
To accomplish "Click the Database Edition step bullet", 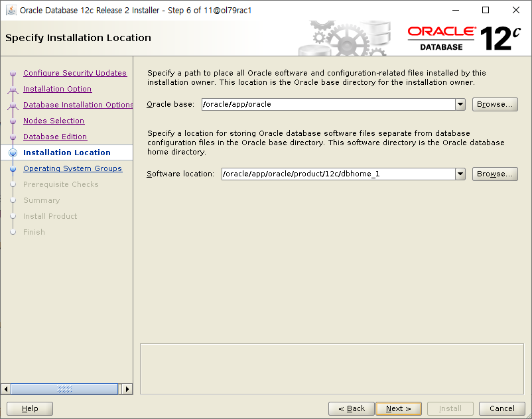I will click(x=13, y=137).
